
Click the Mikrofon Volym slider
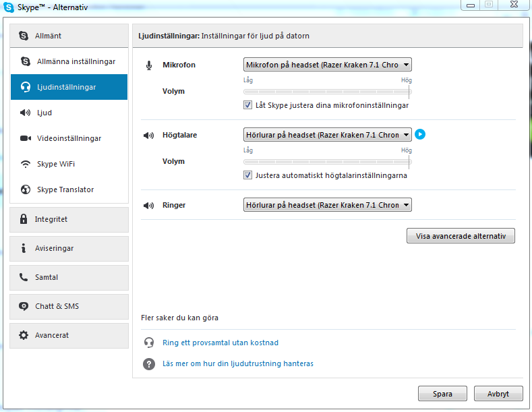click(328, 92)
